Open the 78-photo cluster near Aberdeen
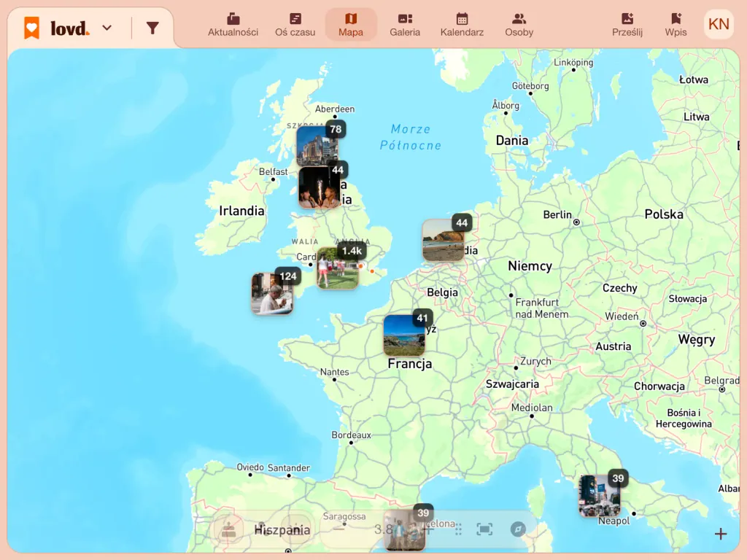This screenshot has width=747, height=560. click(318, 146)
